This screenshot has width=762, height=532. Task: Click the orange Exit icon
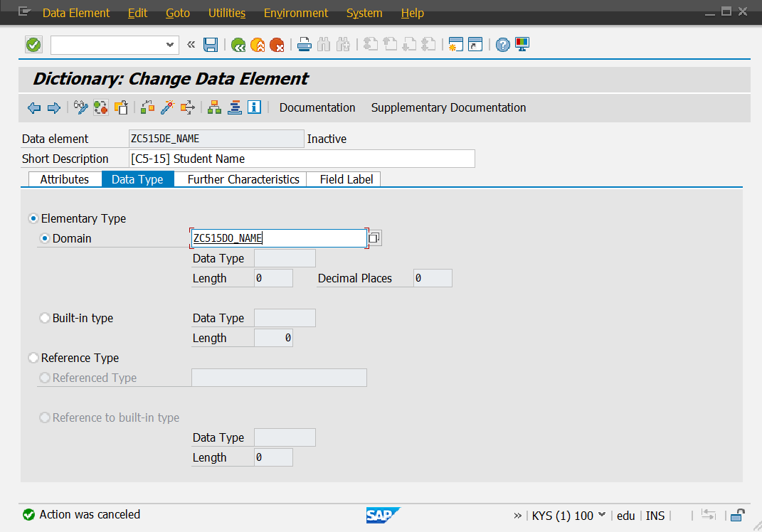click(258, 46)
